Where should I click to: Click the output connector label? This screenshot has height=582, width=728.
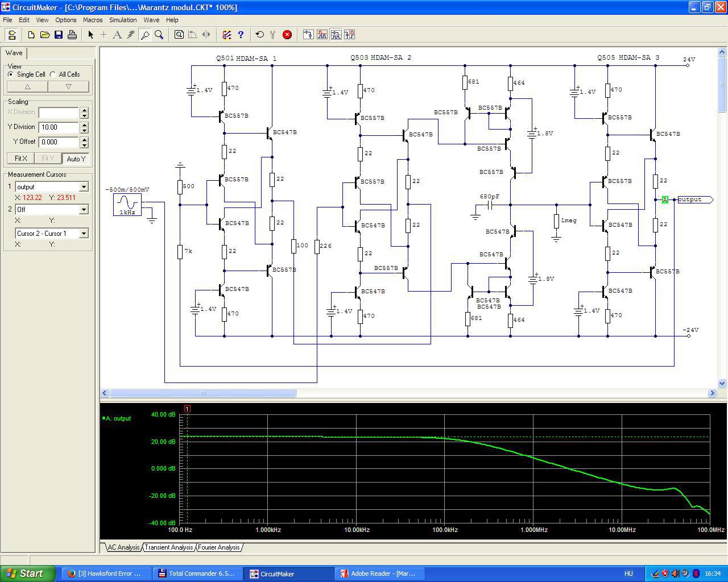pyautogui.click(x=695, y=199)
